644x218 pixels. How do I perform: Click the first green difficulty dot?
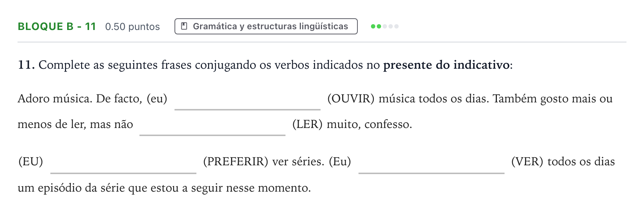point(373,26)
